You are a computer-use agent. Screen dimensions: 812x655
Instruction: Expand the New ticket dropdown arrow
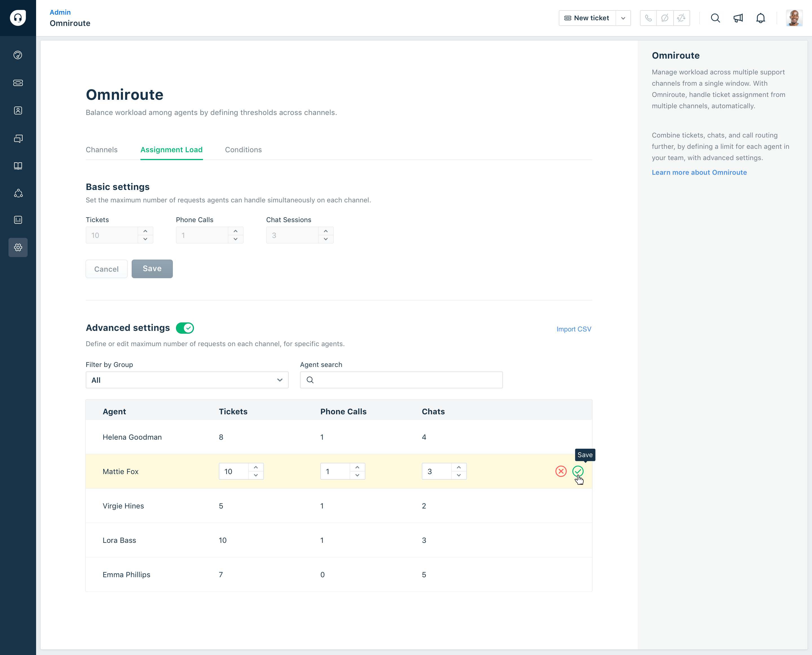click(623, 18)
